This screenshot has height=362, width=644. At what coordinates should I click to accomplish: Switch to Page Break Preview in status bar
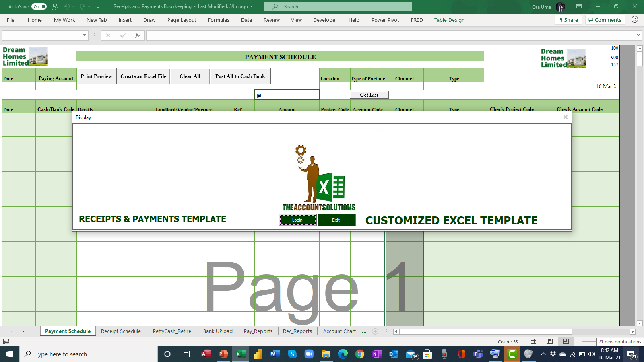(566, 341)
